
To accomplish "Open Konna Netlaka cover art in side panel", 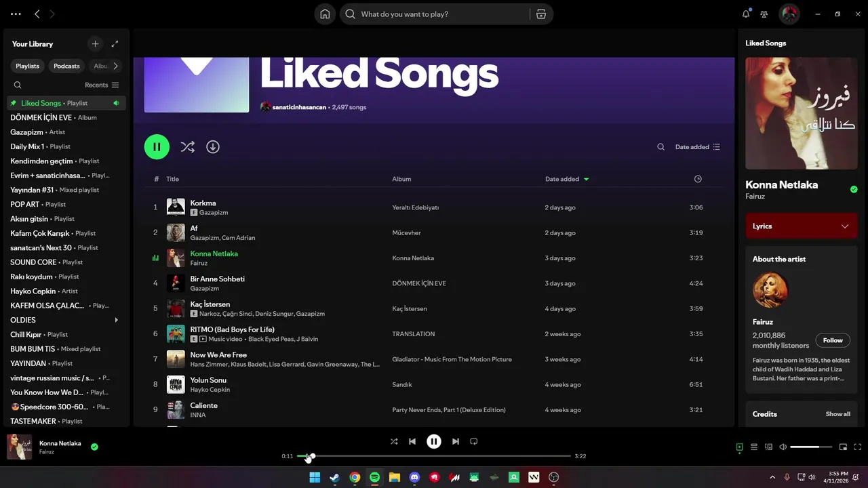I will pyautogui.click(x=802, y=113).
